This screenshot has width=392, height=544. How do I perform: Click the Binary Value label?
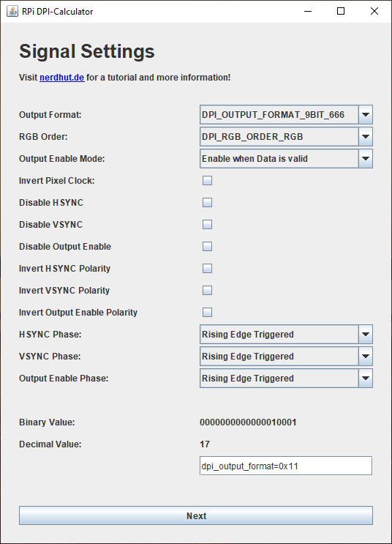tap(47, 422)
